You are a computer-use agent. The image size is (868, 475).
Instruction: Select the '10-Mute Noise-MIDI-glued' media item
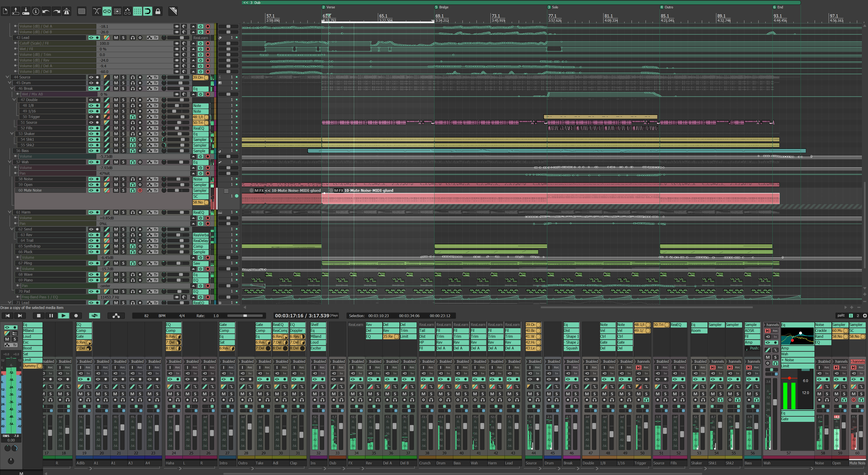(551, 199)
